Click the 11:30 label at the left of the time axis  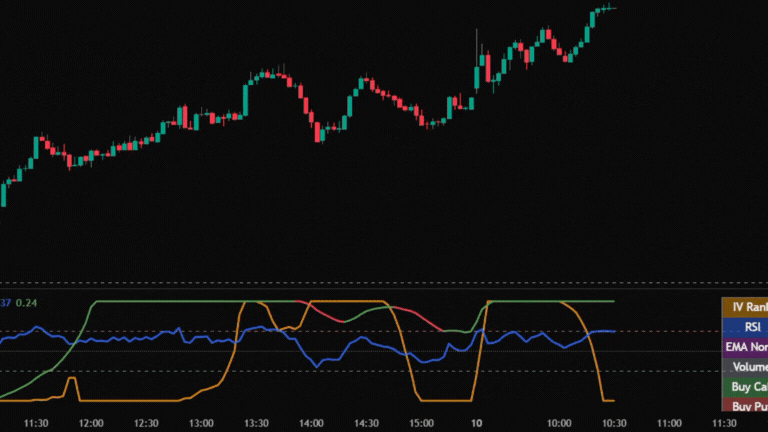(x=36, y=423)
